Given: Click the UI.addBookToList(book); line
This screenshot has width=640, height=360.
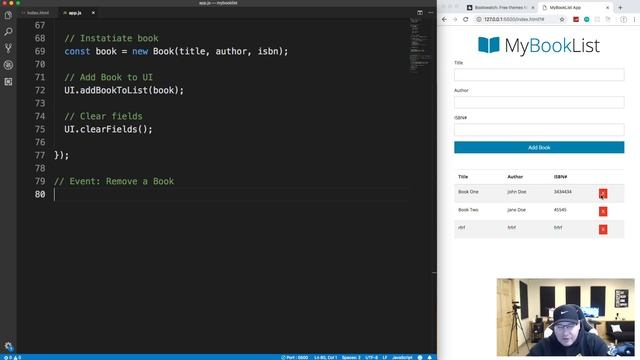Looking at the screenshot, I should pos(124,90).
